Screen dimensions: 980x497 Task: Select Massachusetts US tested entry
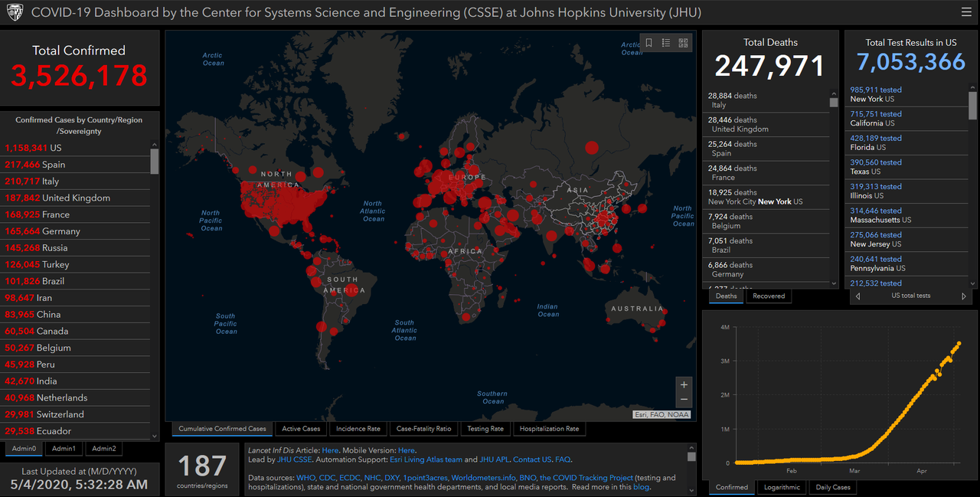(x=906, y=215)
